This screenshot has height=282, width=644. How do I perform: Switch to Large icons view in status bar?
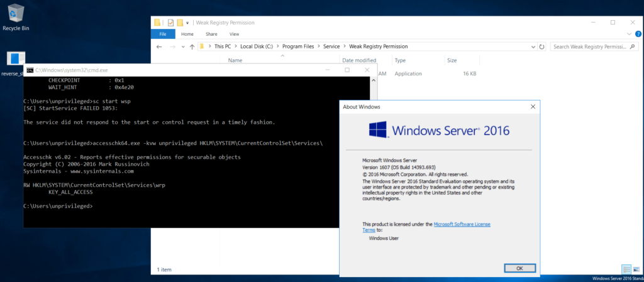click(x=636, y=269)
